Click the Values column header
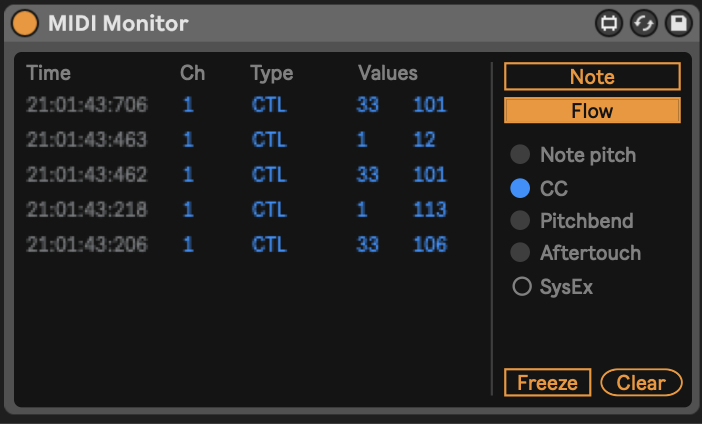Screen dimensions: 702x424 point(388,73)
